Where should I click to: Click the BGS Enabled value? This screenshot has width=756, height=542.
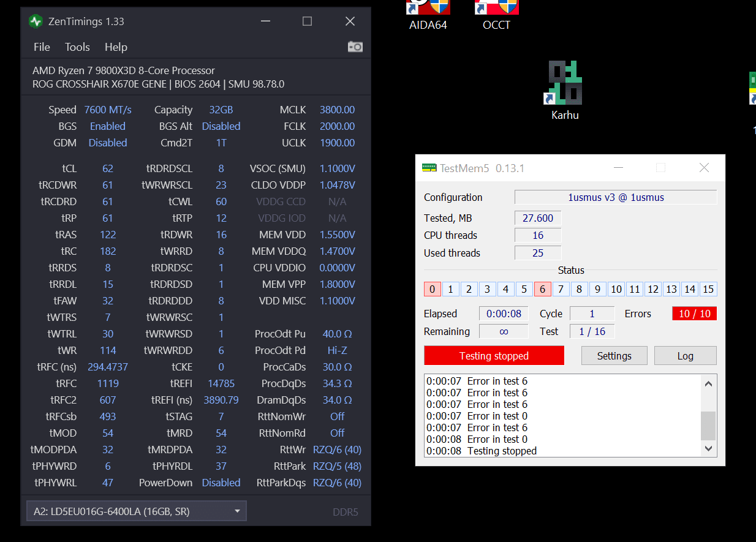108,126
